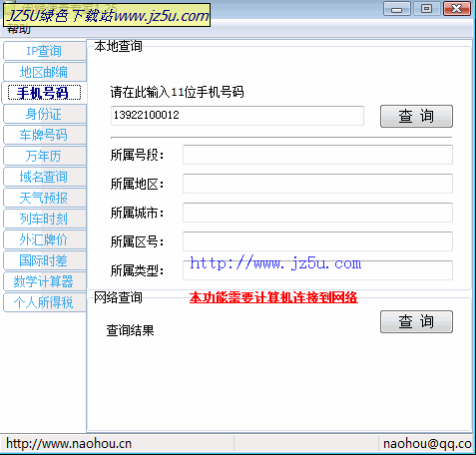Select 个人所得税 tax tab
476x455 pixels.
44,302
